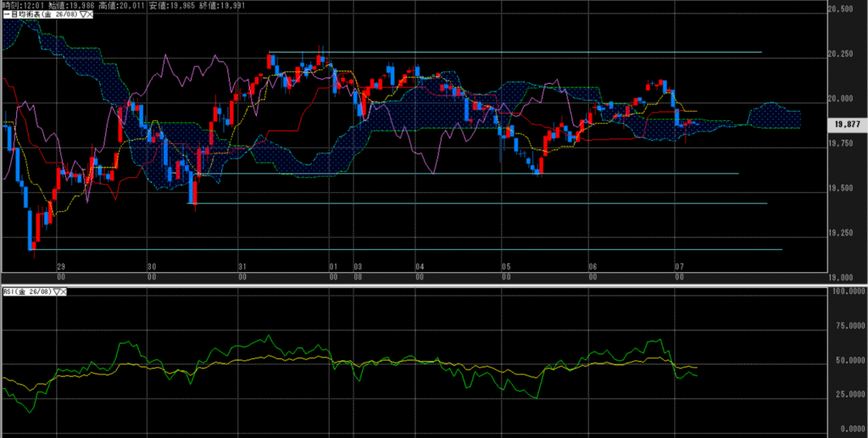Close the RSI indicator panel with X
This screenshot has width=868, height=438.
click(64, 292)
